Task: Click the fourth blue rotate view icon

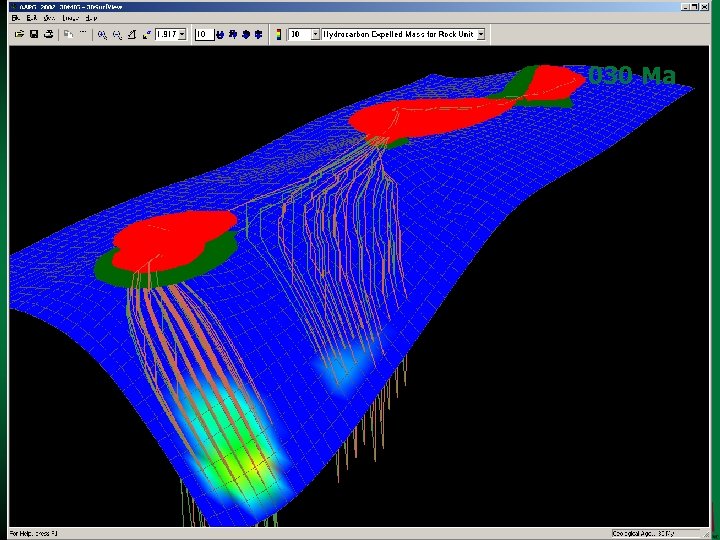Action: click(x=259, y=34)
